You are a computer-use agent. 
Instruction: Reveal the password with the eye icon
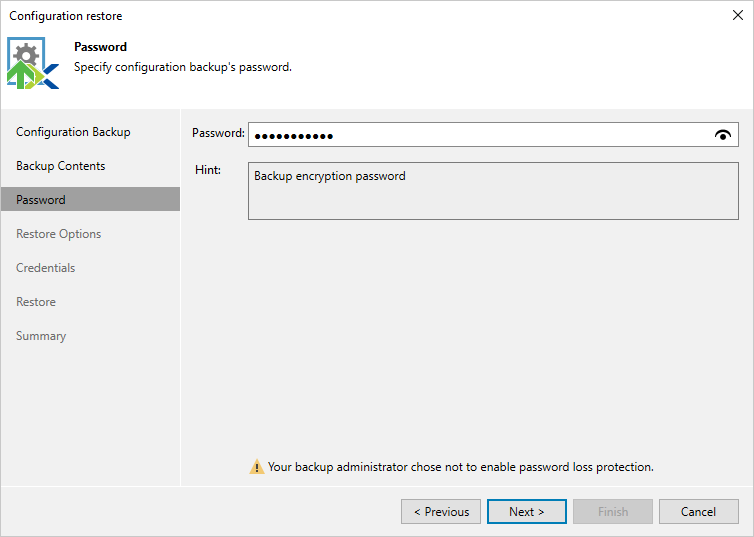coord(723,136)
